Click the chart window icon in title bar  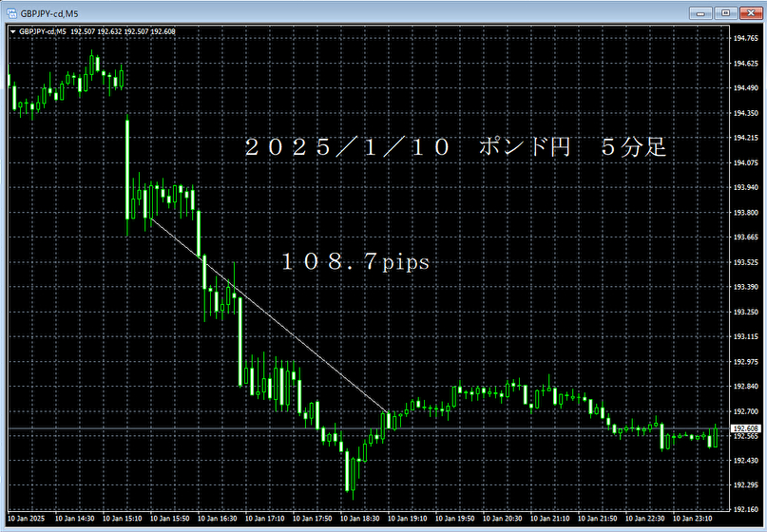tap(10, 12)
